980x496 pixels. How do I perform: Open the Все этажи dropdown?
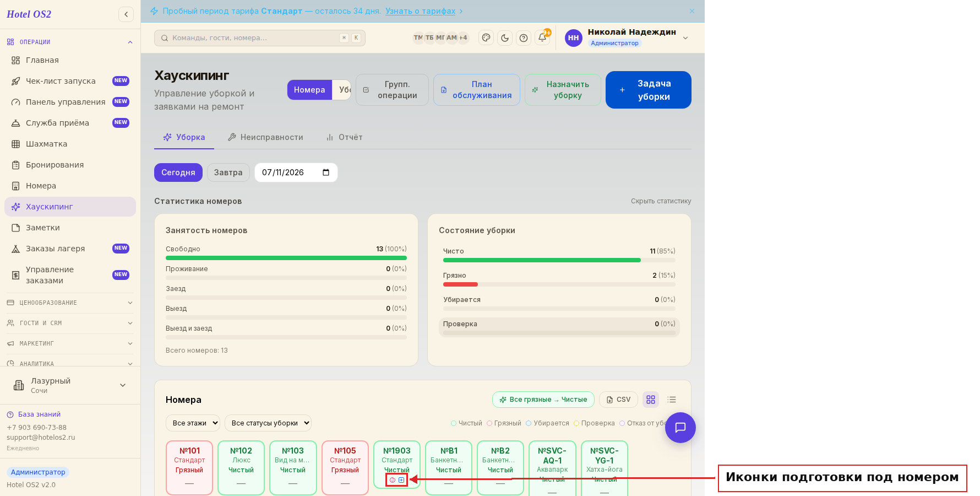click(x=193, y=423)
